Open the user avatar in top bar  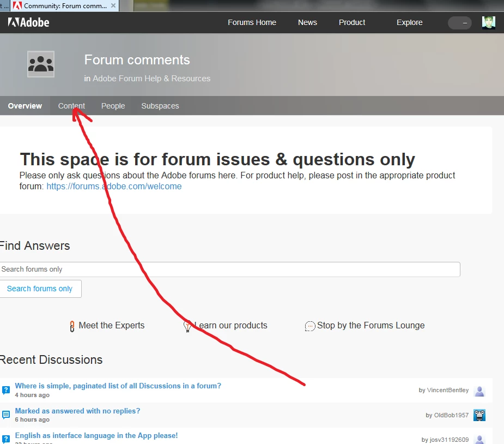click(489, 22)
